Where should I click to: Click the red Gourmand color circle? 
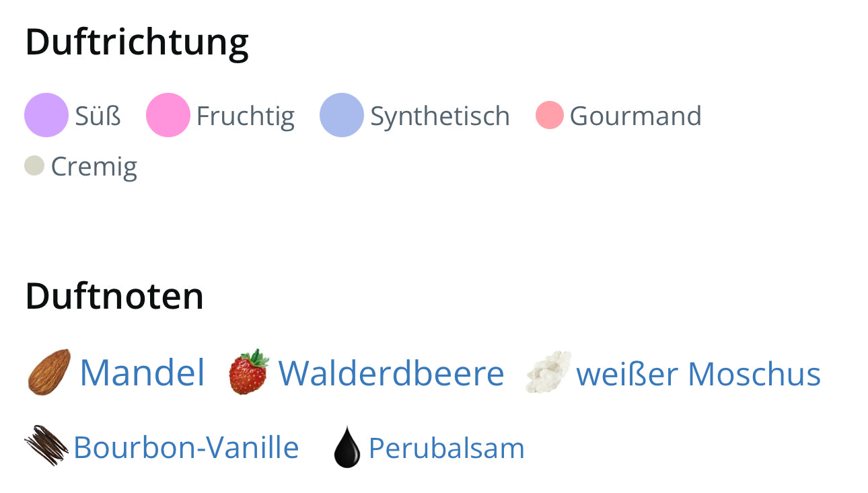click(x=549, y=115)
